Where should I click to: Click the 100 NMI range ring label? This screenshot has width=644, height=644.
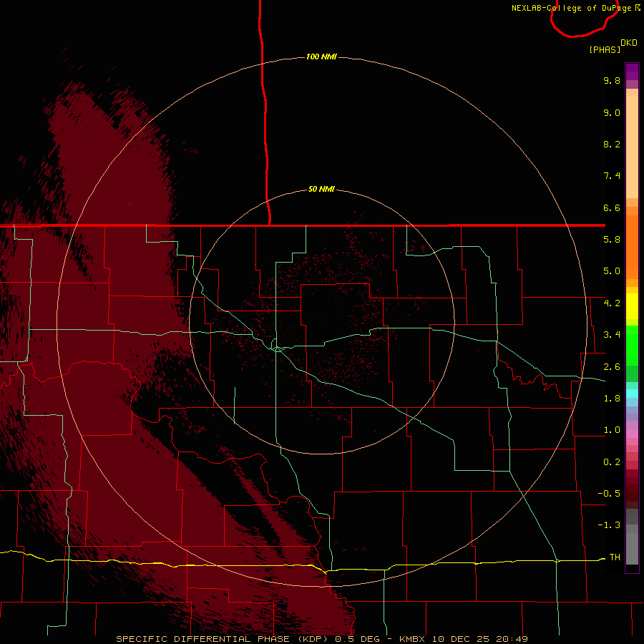pos(321,57)
